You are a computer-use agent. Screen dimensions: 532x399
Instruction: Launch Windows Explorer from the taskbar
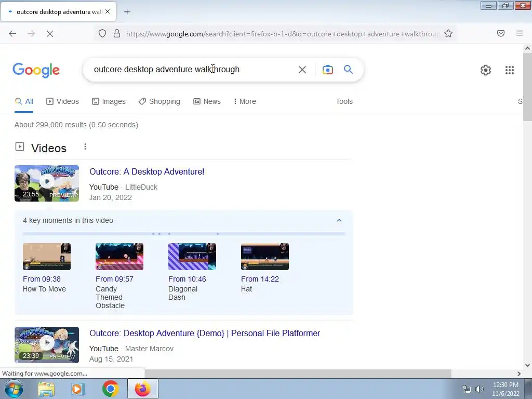pos(46,389)
